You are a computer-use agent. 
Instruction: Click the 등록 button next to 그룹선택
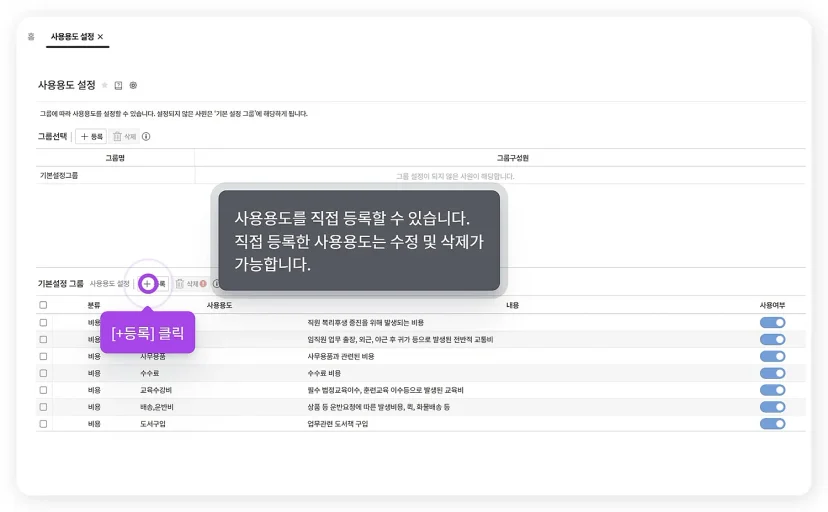click(x=91, y=136)
